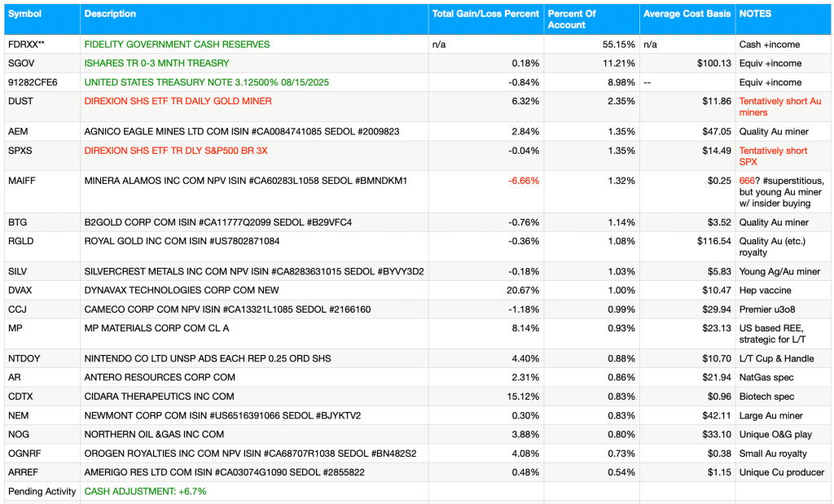Click the 'Hep vaccine' note
Screen dimensions: 834x504
(x=766, y=291)
